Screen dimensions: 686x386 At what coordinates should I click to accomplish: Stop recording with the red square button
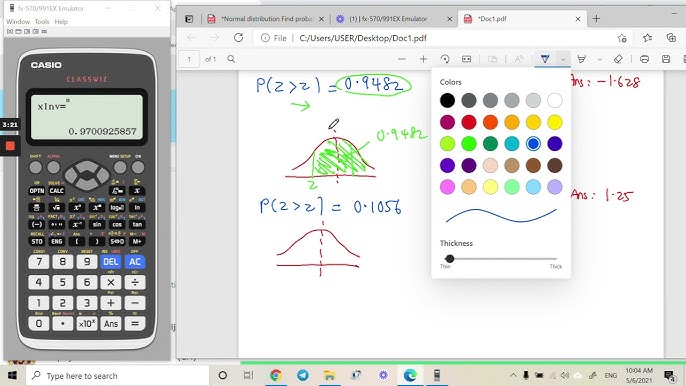pyautogui.click(x=10, y=146)
